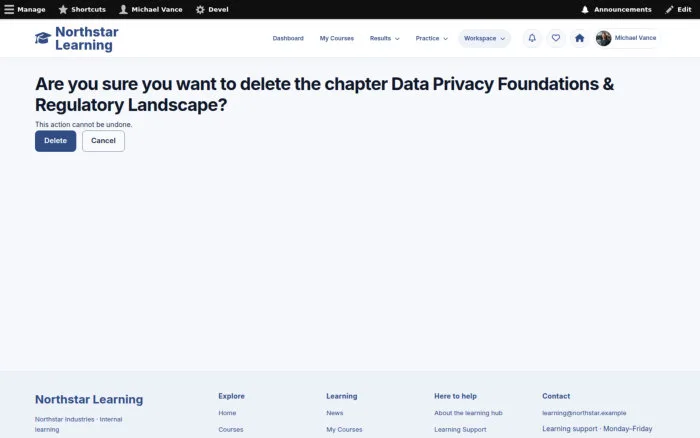Open Shortcuts star in admin toolbar

click(x=82, y=9)
